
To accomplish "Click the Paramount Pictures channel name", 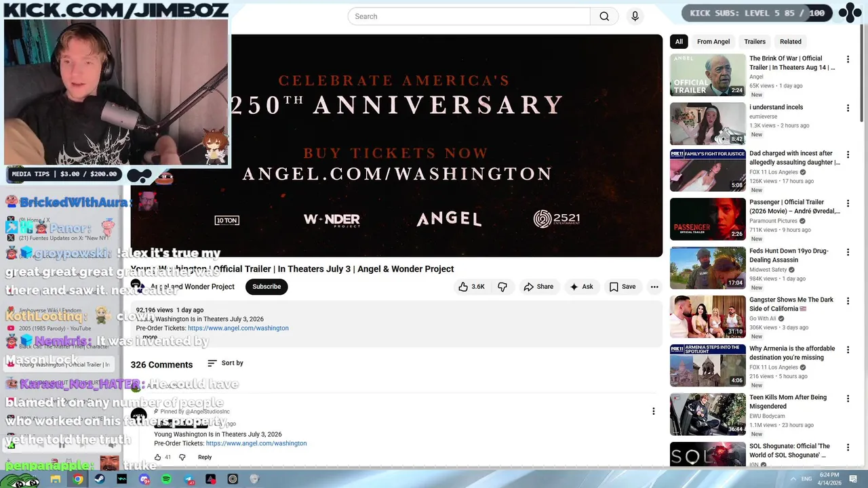I will point(773,221).
